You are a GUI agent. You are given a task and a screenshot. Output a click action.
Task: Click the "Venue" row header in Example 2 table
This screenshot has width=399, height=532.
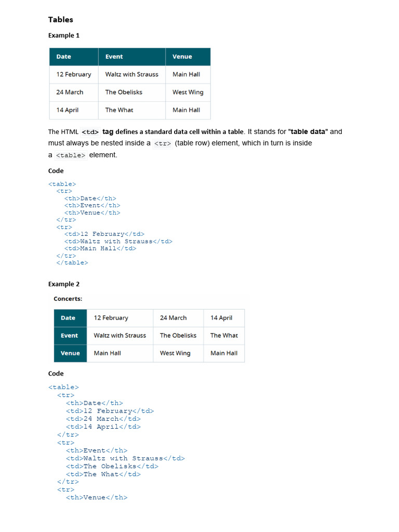(x=70, y=353)
